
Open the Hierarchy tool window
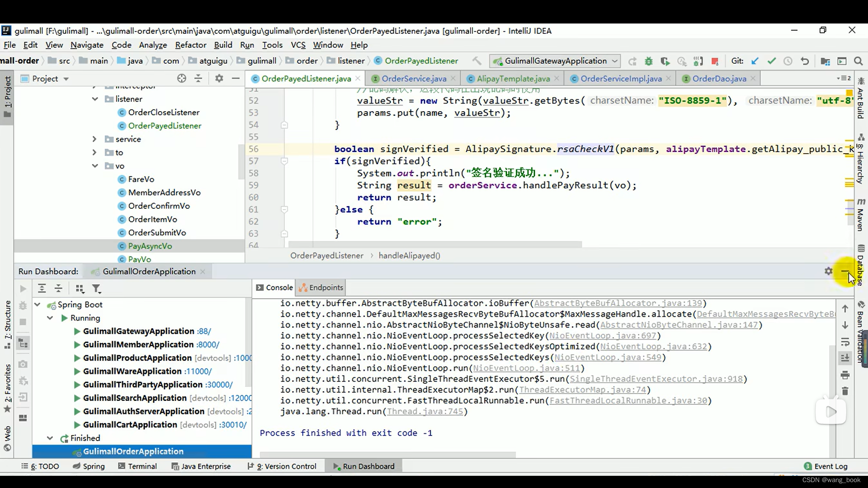pyautogui.click(x=861, y=159)
